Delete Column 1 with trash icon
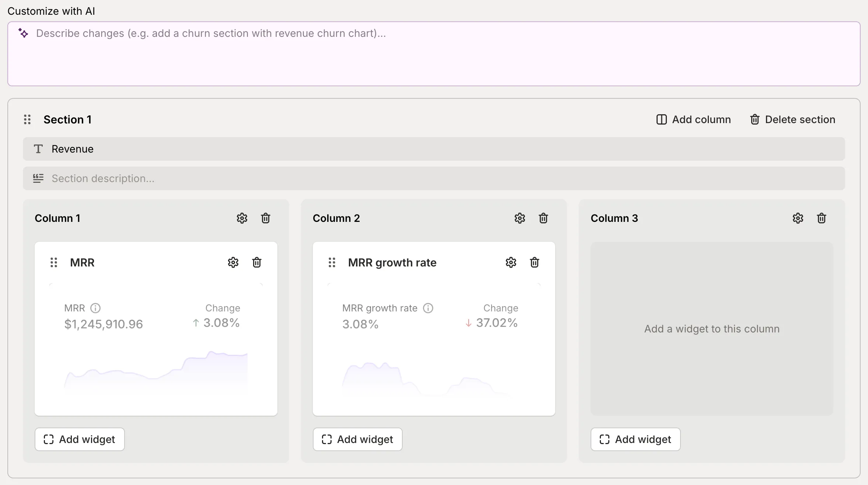This screenshot has height=485, width=868. pos(266,218)
